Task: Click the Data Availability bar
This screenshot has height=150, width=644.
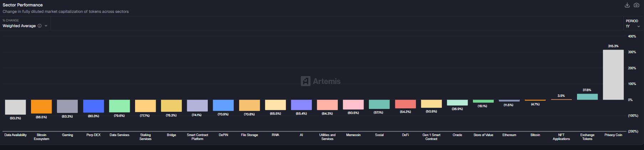Action: coord(15,107)
